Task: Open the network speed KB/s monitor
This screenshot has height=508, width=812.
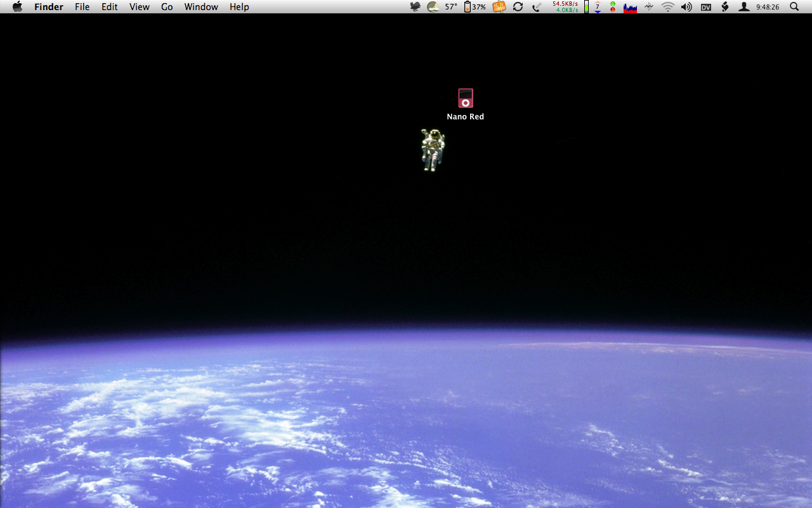Action: [565, 7]
